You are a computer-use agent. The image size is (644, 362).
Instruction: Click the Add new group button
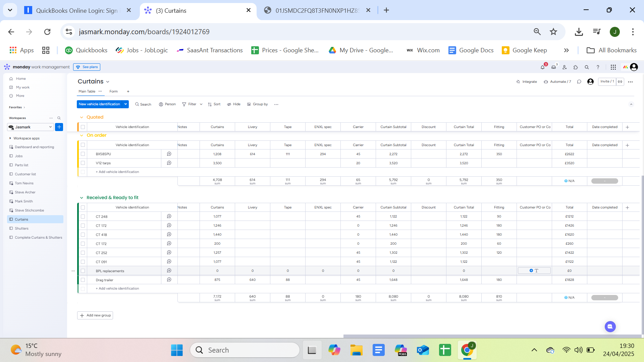(x=95, y=315)
